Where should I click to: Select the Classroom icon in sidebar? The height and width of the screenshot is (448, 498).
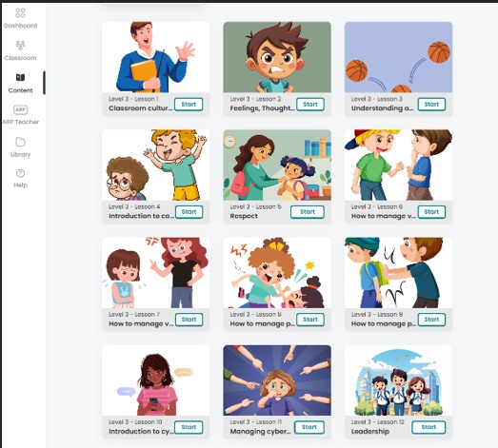[x=20, y=46]
